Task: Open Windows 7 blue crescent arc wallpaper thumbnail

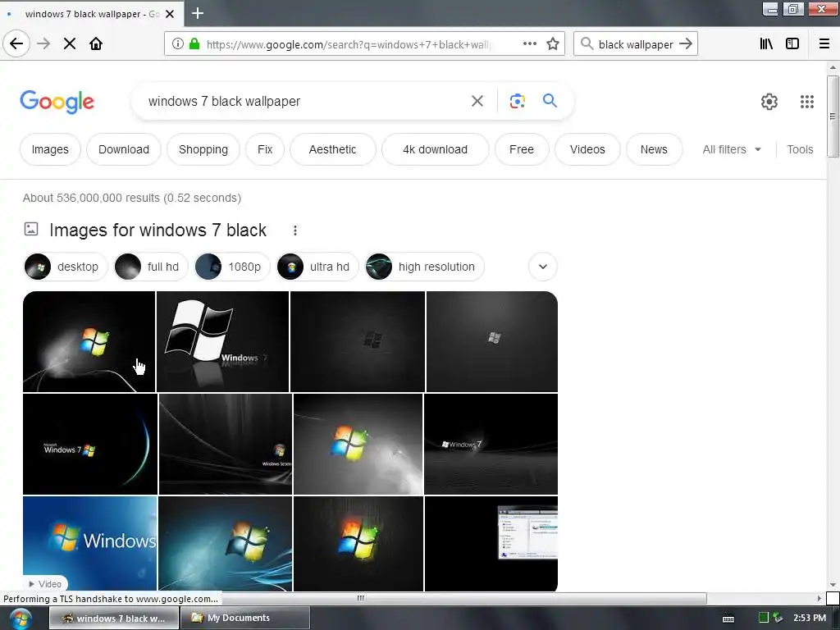Action: tap(90, 444)
